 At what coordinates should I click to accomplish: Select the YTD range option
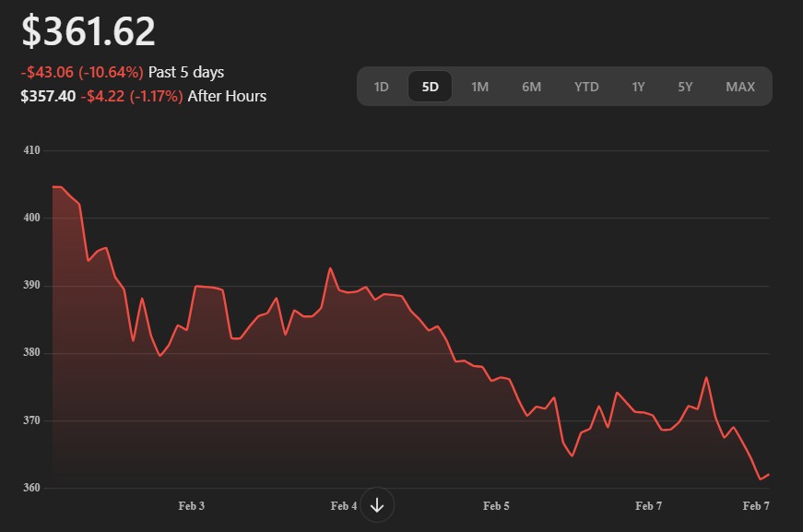586,87
